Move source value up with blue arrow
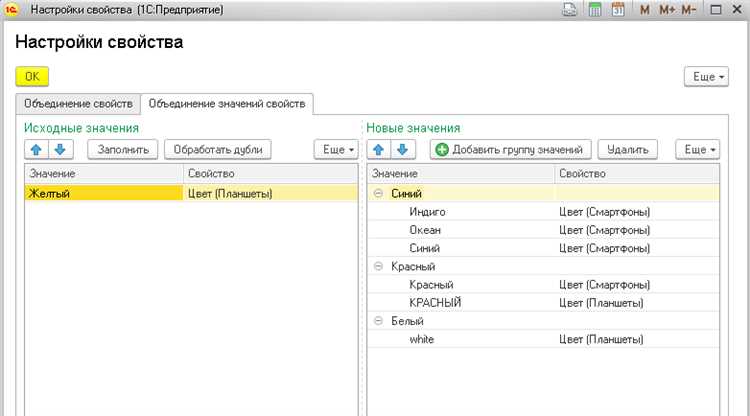The image size is (750, 416). (x=36, y=150)
